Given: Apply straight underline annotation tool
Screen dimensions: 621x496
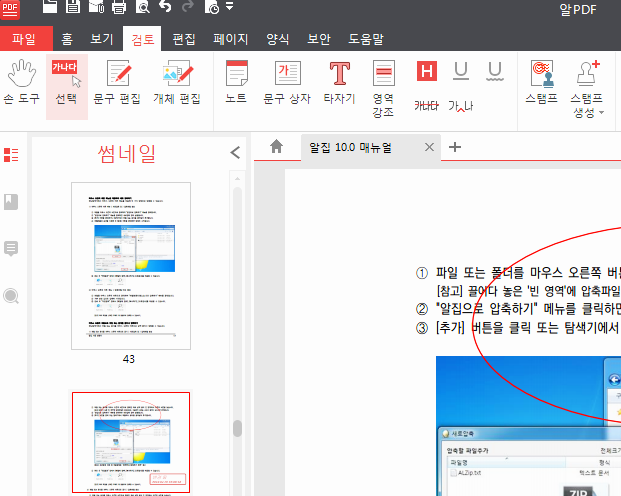Looking at the screenshot, I should coord(461,71).
